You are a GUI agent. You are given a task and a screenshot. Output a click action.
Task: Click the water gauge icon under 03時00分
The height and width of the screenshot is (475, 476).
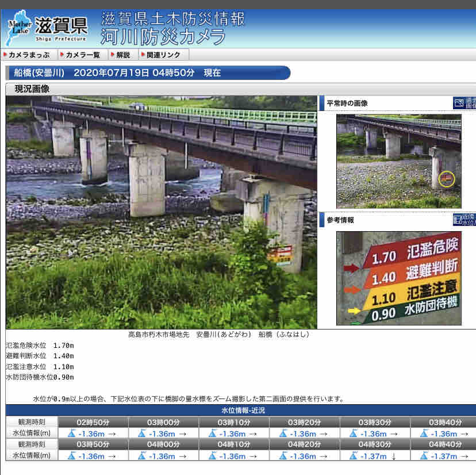point(142,433)
